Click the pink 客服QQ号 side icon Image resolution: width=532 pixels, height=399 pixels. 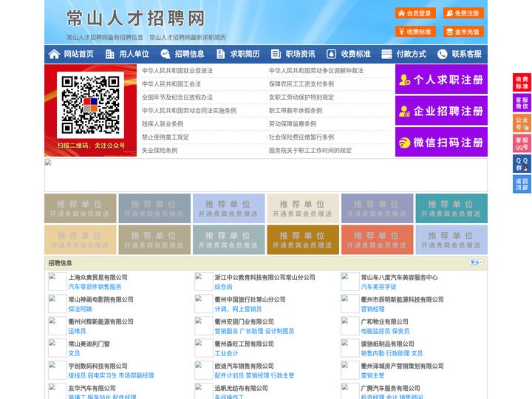[522, 143]
